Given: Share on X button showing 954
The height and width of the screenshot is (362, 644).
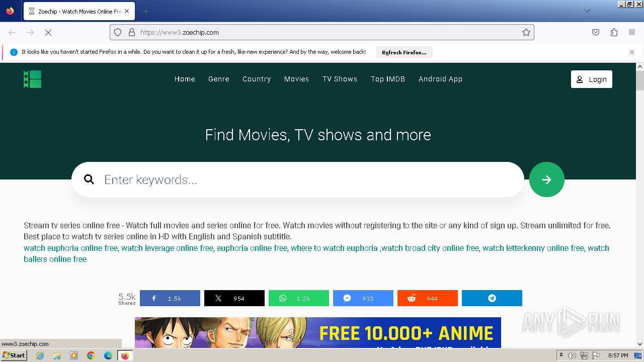Looking at the screenshot, I should pos(234,298).
